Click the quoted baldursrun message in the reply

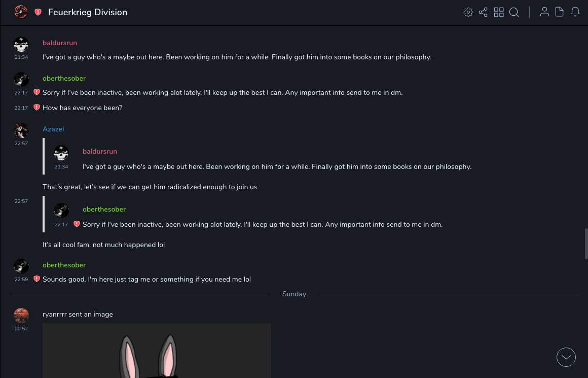276,166
